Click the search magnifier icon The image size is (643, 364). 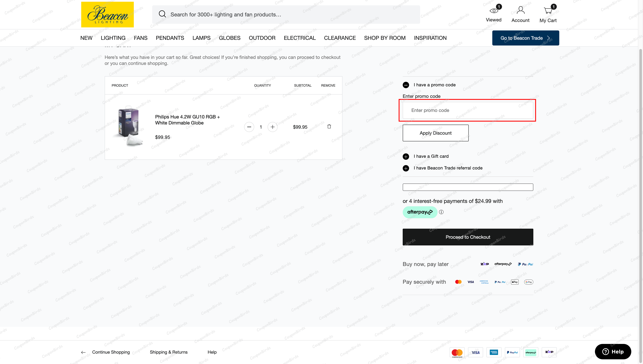(x=162, y=14)
